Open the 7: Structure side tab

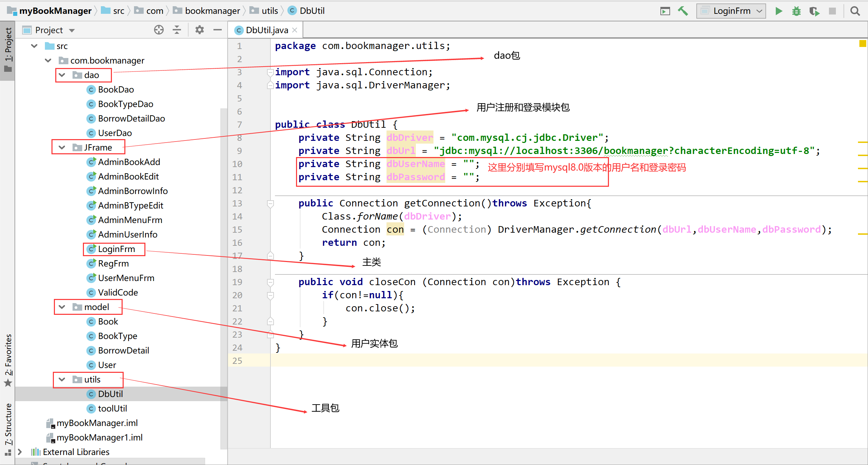tap(8, 429)
